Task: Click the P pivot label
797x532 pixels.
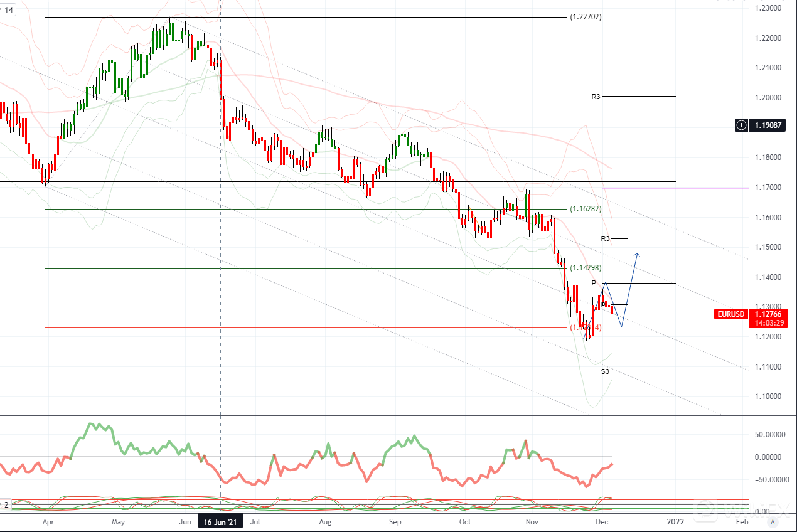Action: 593,284
